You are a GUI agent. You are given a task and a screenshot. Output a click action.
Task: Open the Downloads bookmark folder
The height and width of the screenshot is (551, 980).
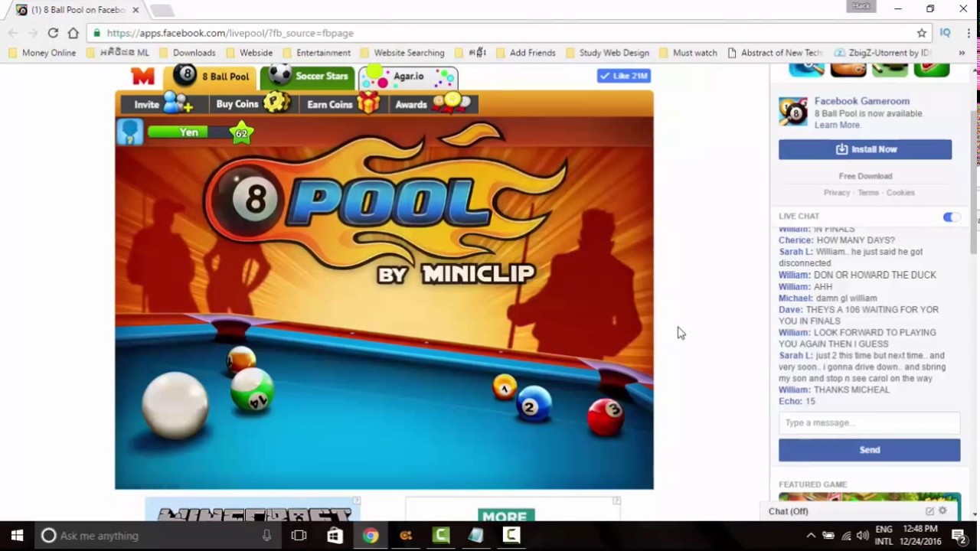pyautogui.click(x=187, y=53)
